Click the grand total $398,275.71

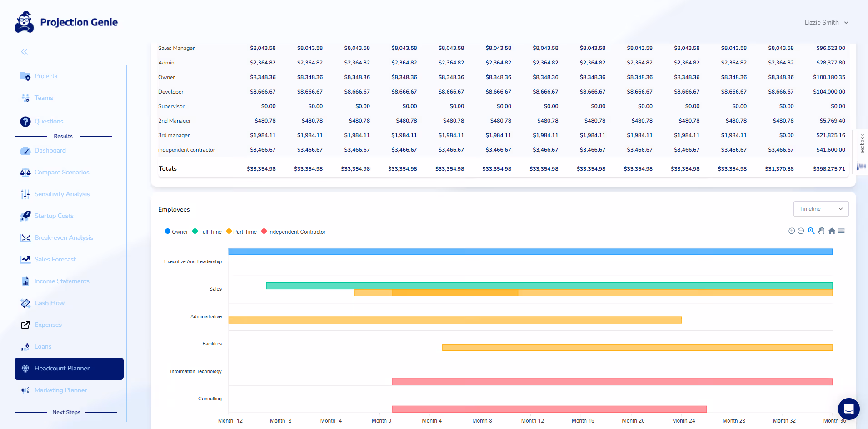[x=829, y=169]
